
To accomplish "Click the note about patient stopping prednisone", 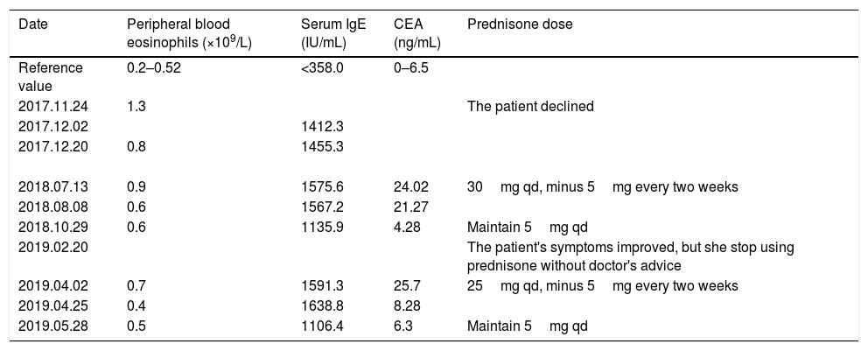I will click(x=630, y=256).
